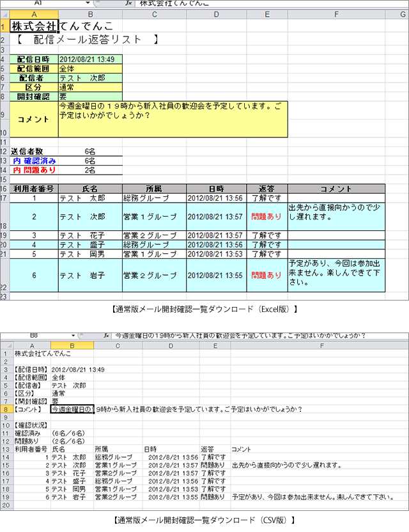Image resolution: width=409 pixels, height=532 pixels.
Task: Click 配信日時 label cell in Excel version
Action: [34, 59]
